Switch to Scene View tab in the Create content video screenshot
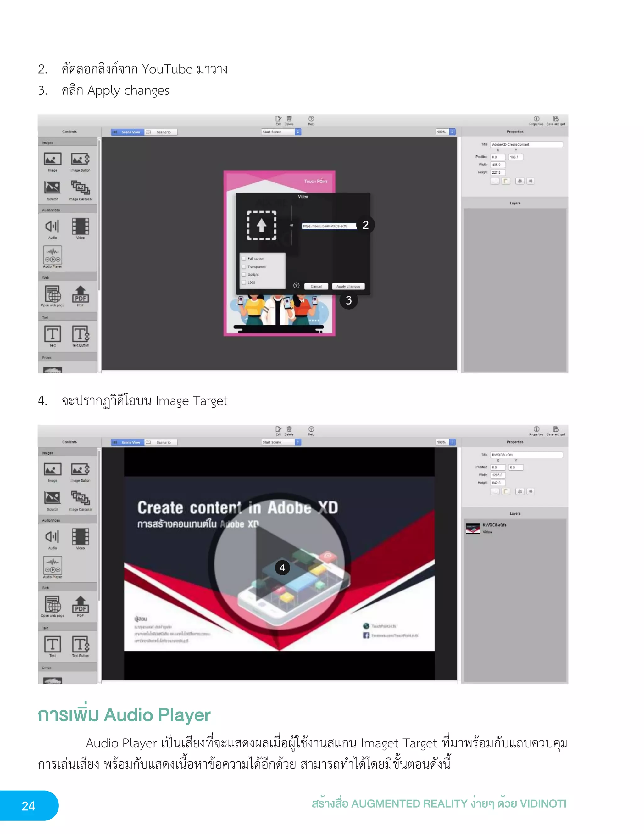This screenshot has height=834, width=644. pos(127,443)
